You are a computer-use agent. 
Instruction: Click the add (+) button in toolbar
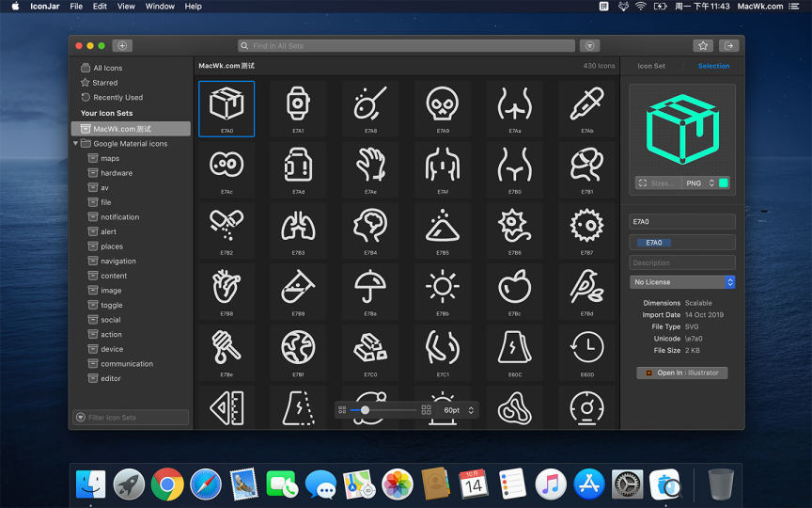[122, 45]
